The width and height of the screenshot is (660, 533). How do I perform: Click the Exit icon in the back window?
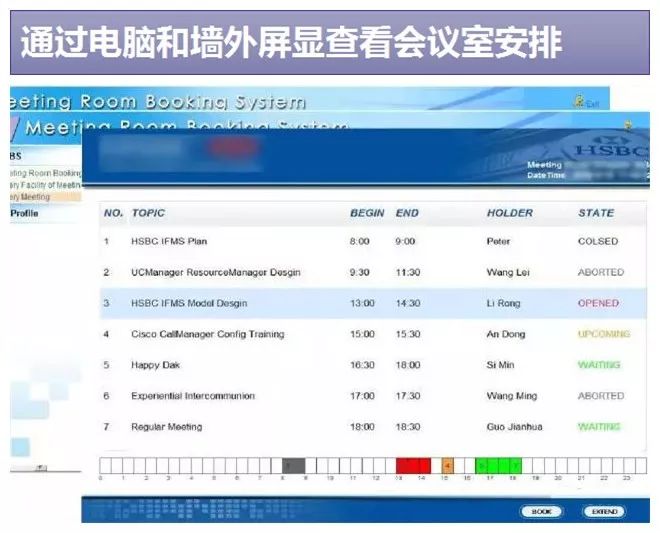587,101
